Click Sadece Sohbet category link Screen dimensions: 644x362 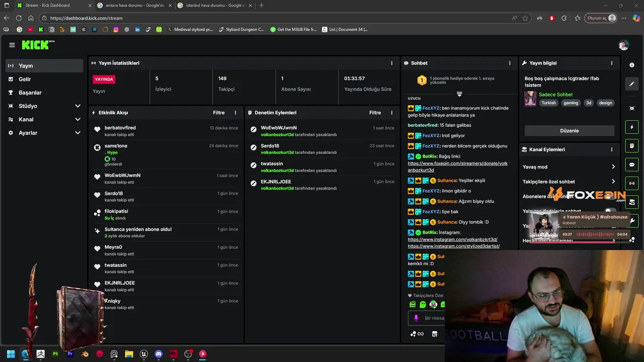coord(555,95)
